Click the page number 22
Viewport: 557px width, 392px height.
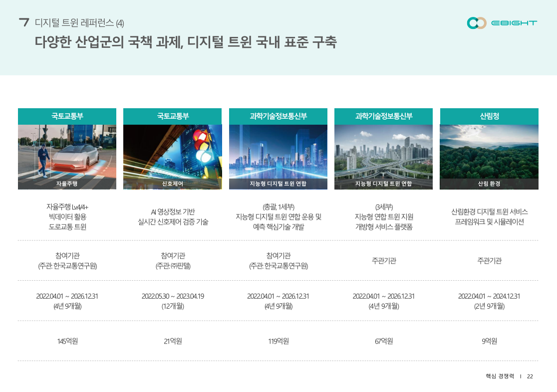(530, 377)
